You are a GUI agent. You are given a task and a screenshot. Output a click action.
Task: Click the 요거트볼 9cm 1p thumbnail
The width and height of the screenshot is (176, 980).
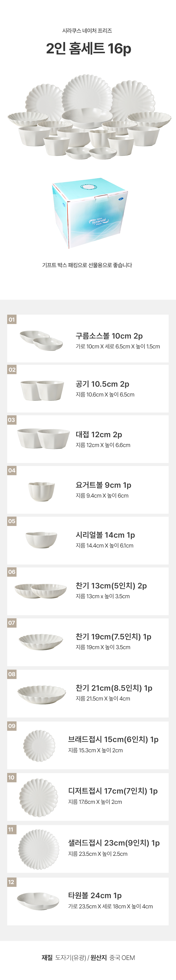pyautogui.click(x=42, y=491)
